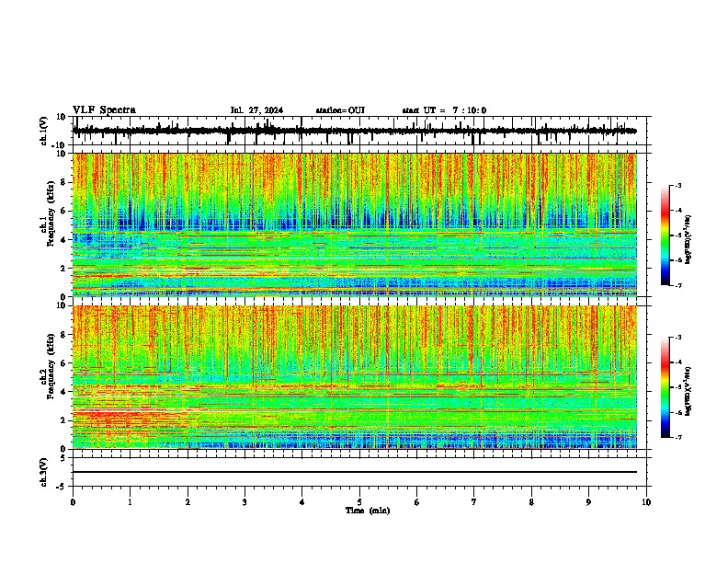Click the time axis tick label "4"
Image resolution: width=728 pixels, height=563 pixels.
click(x=302, y=502)
